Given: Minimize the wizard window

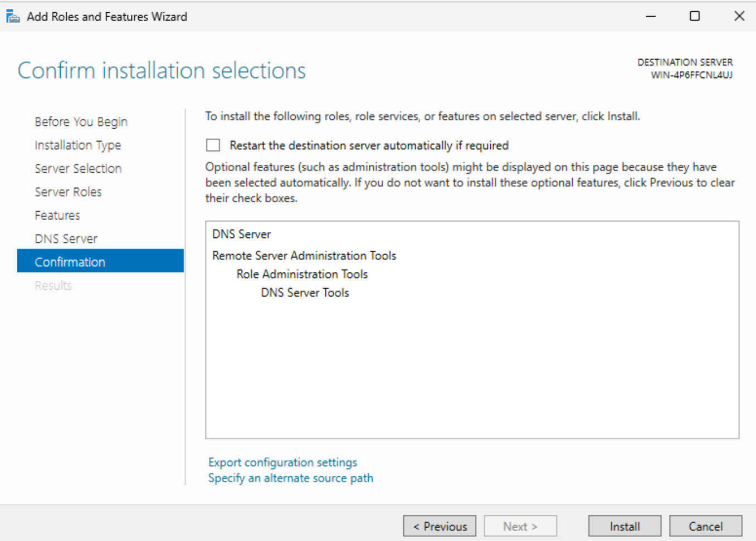Looking at the screenshot, I should coord(651,17).
